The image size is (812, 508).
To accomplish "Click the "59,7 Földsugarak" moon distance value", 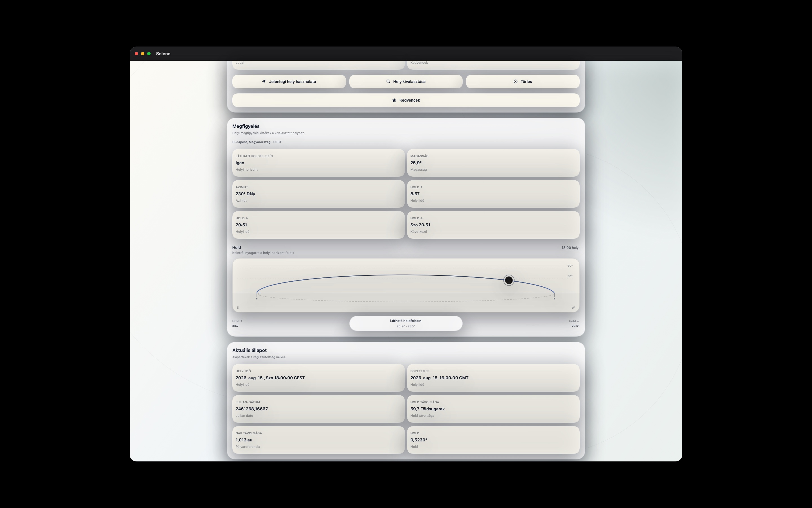I will click(427, 409).
